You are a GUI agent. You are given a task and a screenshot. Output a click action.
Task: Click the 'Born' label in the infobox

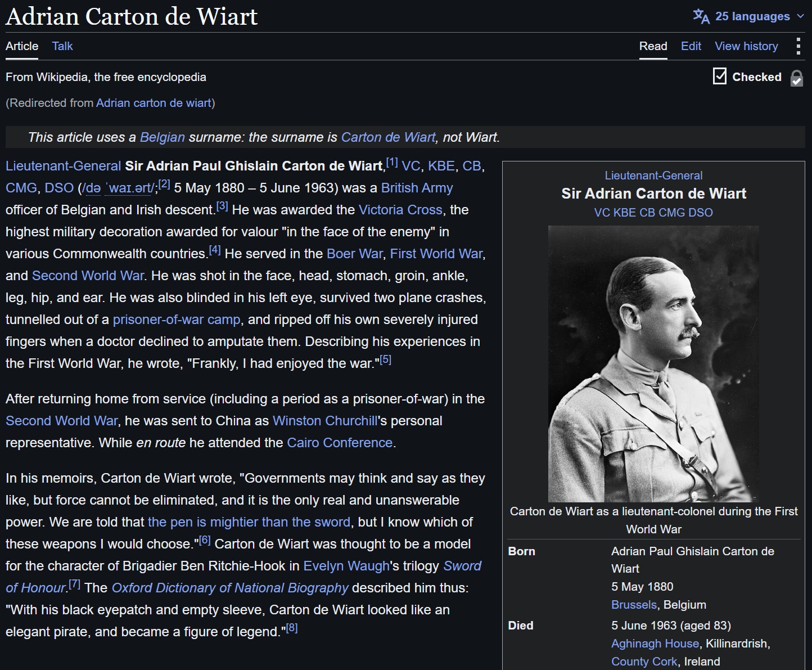(x=521, y=551)
